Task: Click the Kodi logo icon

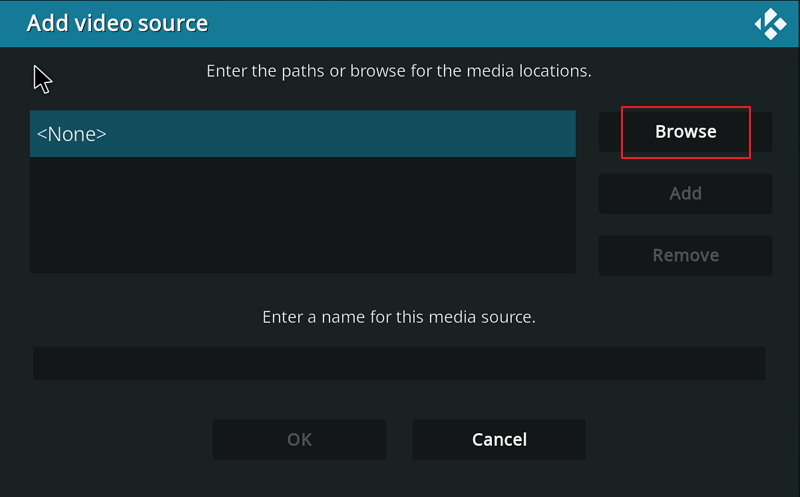Action: tap(770, 24)
